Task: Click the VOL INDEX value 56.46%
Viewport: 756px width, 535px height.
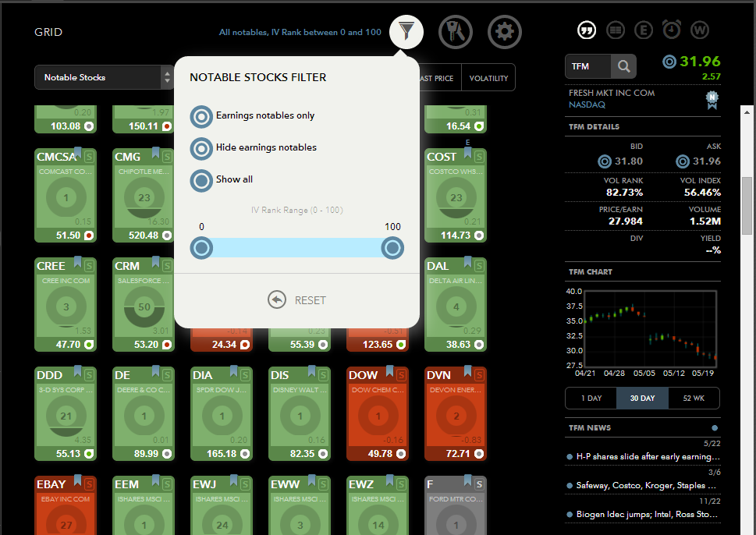Action: [x=702, y=193]
